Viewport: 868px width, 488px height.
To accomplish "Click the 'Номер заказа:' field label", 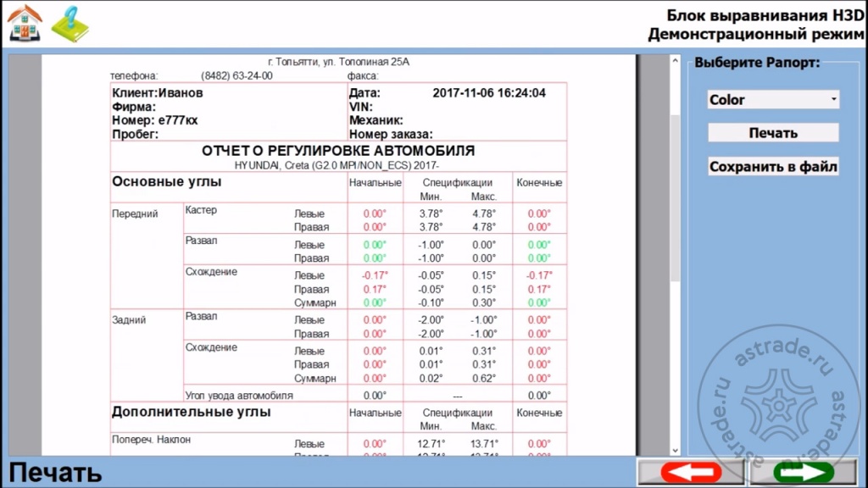I will [391, 134].
